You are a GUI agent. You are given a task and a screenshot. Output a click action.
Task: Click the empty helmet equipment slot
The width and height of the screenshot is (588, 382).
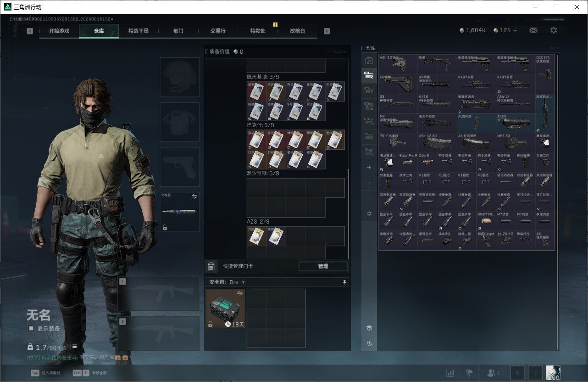click(179, 77)
